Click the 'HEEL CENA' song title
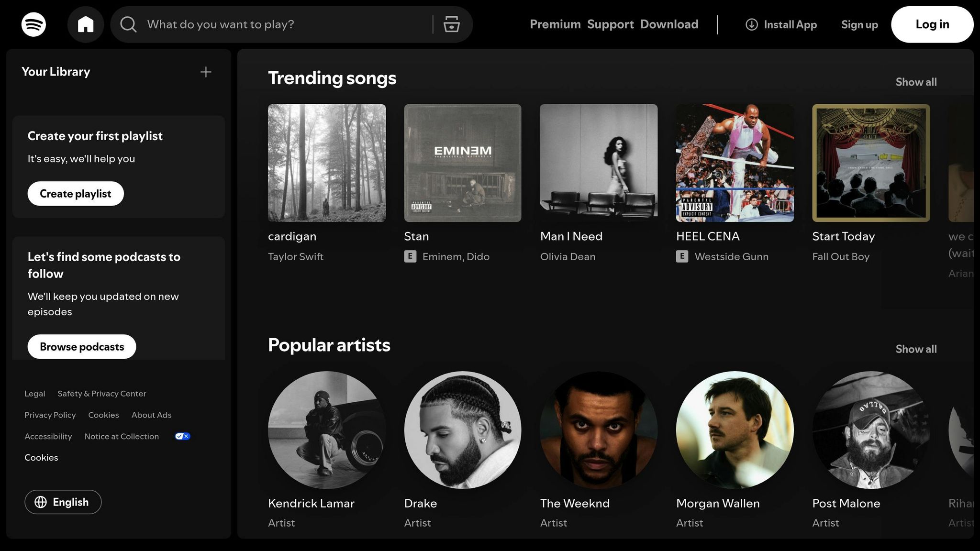The image size is (980, 551). [x=708, y=236]
